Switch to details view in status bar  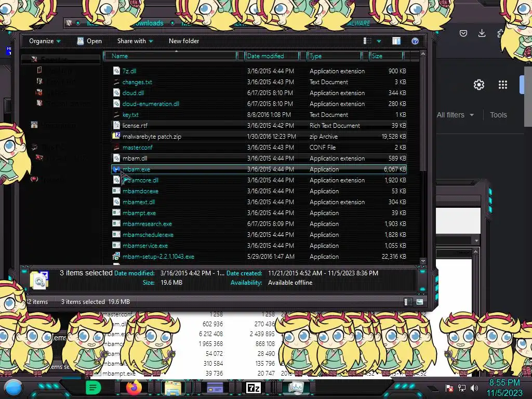[408, 302]
